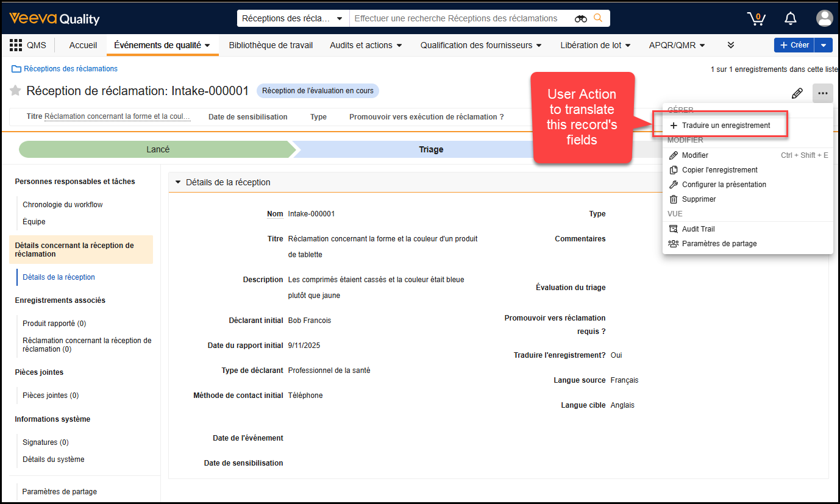Open the arrow next to Créer
The height and width of the screenshot is (504, 840).
pyautogui.click(x=824, y=45)
